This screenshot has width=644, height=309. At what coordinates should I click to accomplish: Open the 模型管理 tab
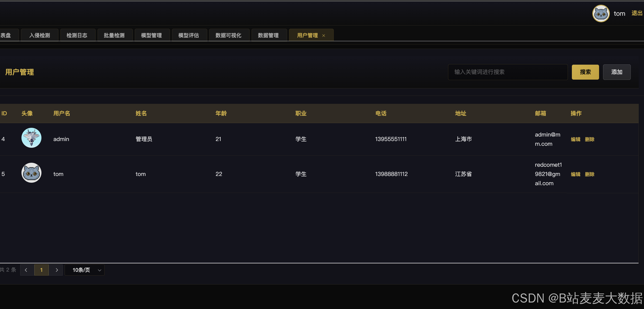(x=151, y=35)
